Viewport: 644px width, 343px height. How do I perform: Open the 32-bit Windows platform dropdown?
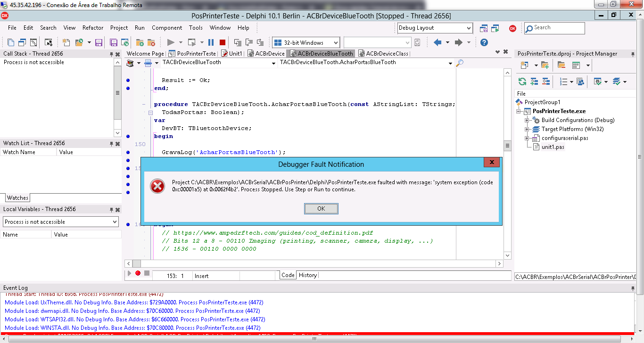305,42
